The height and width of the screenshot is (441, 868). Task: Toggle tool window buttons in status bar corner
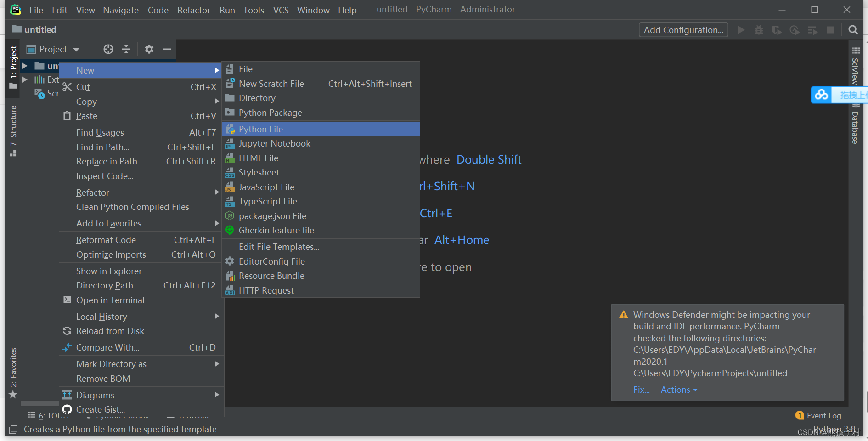click(x=13, y=429)
